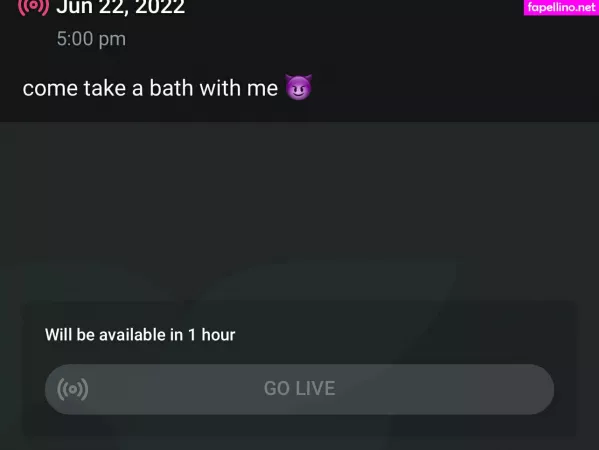Click the pink live broadcast icon beside the date
This screenshot has height=450, width=599.
[34, 6]
